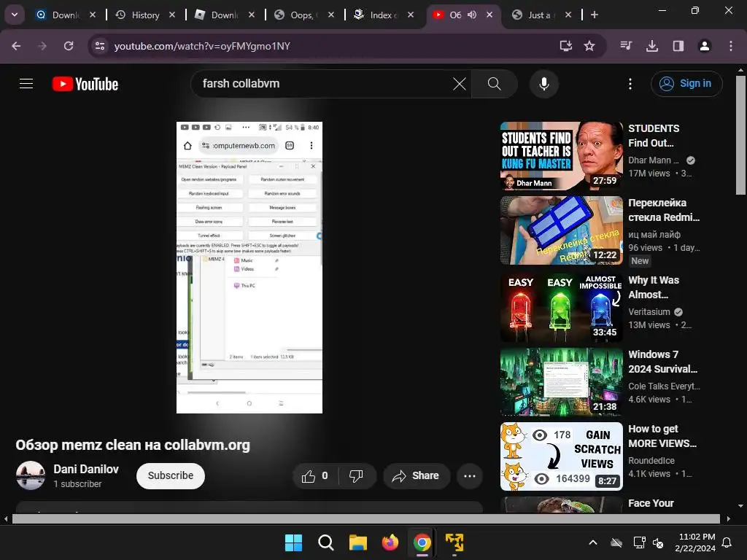Go to YouTube home via logo
This screenshot has height=560, width=747.
tap(85, 84)
